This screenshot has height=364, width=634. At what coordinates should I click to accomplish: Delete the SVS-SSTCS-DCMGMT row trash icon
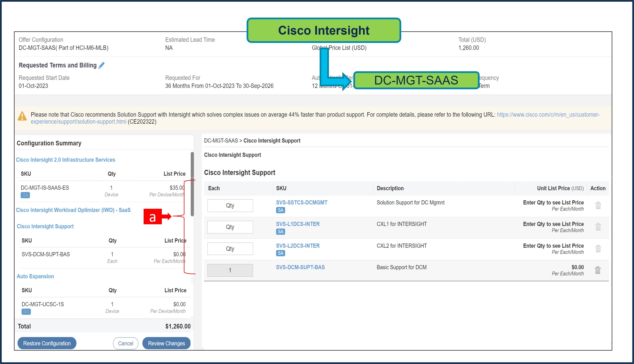598,205
